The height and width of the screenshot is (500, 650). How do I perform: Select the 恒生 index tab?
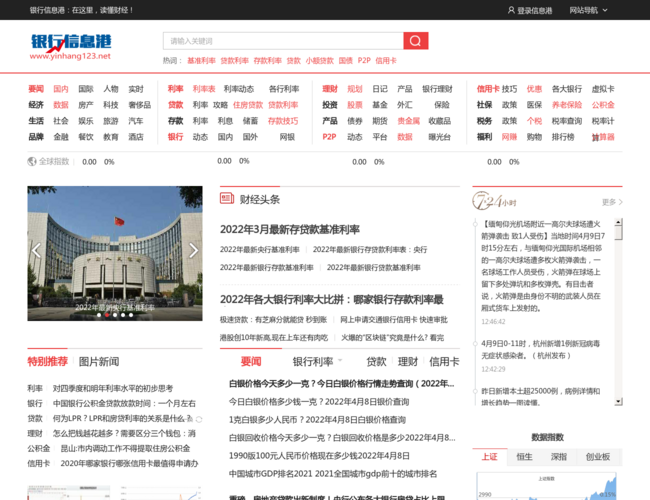(524, 456)
